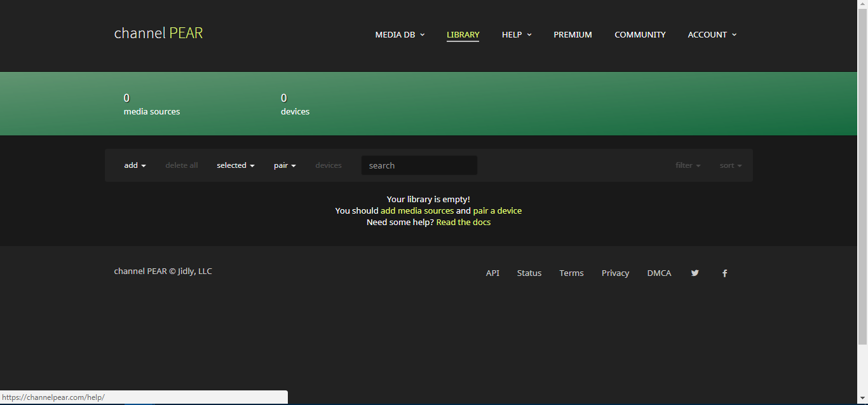Open the Help dropdown menu
This screenshot has height=405, width=868.
click(x=516, y=35)
